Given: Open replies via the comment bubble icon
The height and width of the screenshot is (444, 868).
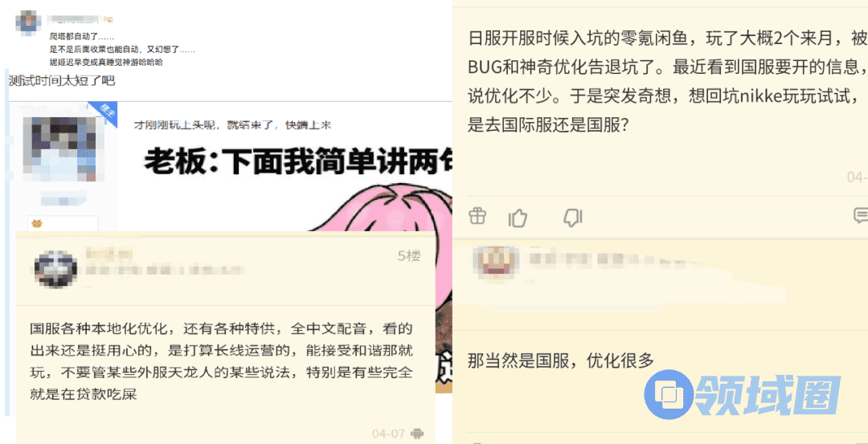Looking at the screenshot, I should (862, 216).
